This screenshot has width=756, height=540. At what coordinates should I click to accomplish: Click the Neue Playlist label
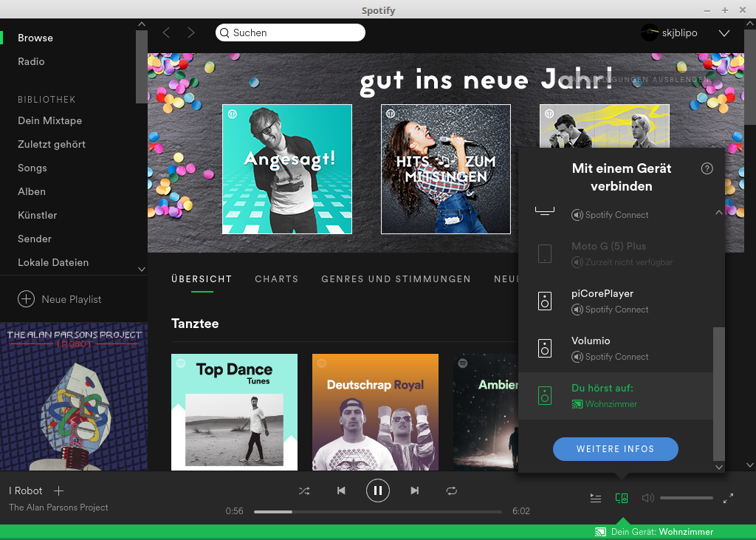click(72, 300)
